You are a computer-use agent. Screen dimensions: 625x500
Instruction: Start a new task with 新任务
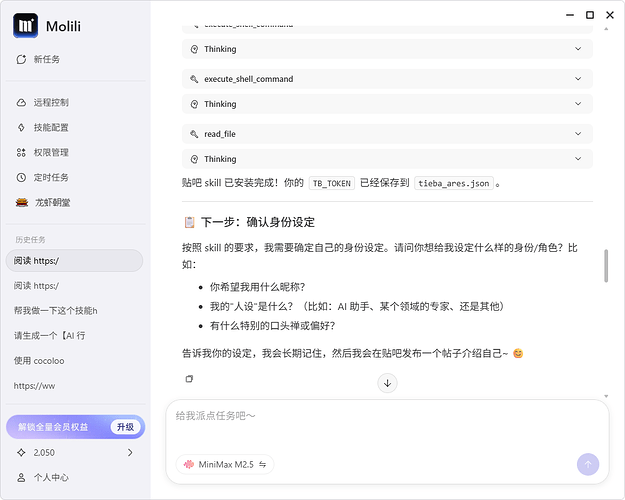pos(38,59)
